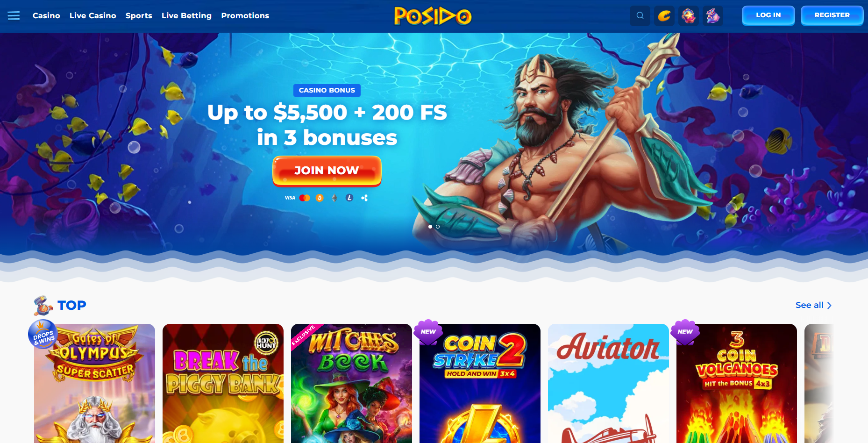Open the Casino menu item
The width and height of the screenshot is (868, 443).
(46, 15)
